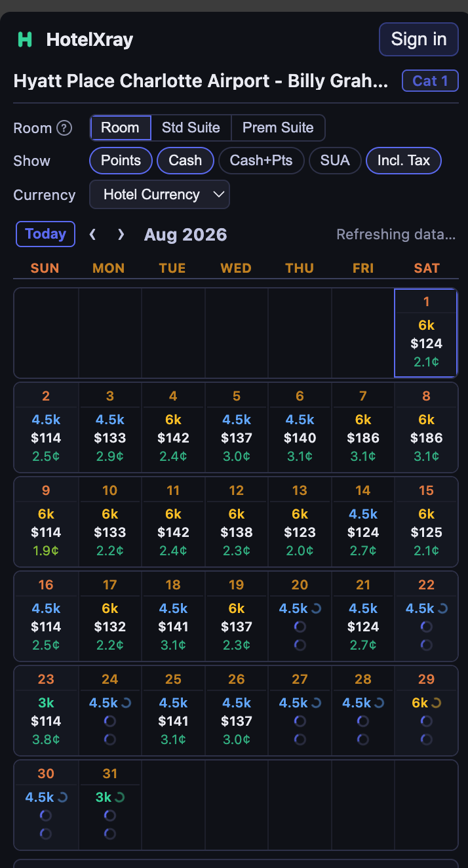
Task: Click the spinner beside 4.5k on Aug 30
Action: click(63, 797)
